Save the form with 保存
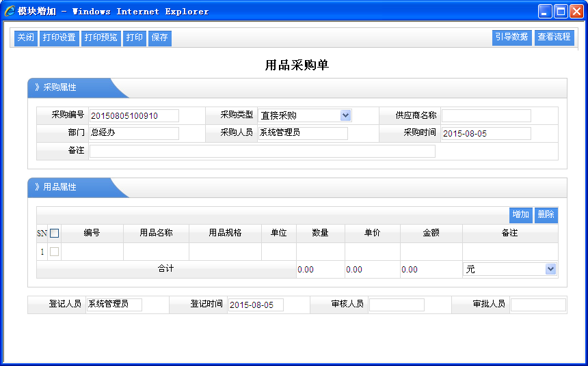Viewport: 588px width, 366px height. (x=160, y=38)
